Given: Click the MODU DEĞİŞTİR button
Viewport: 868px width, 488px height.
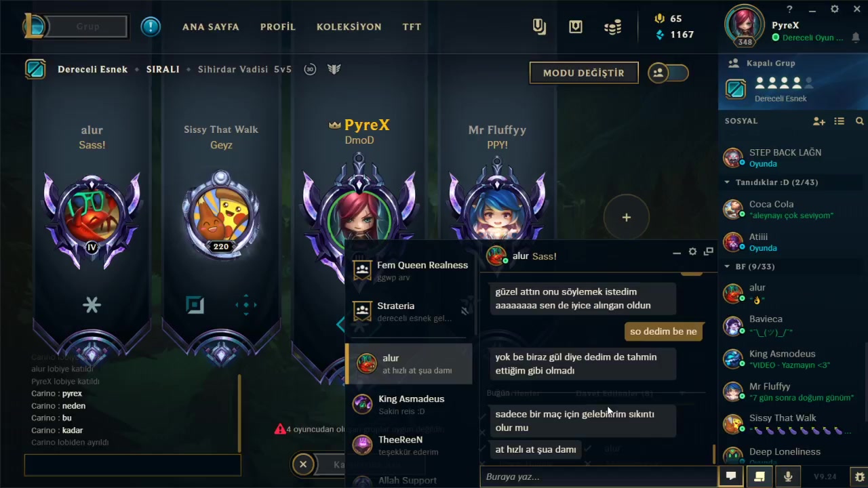Looking at the screenshot, I should pos(584,73).
